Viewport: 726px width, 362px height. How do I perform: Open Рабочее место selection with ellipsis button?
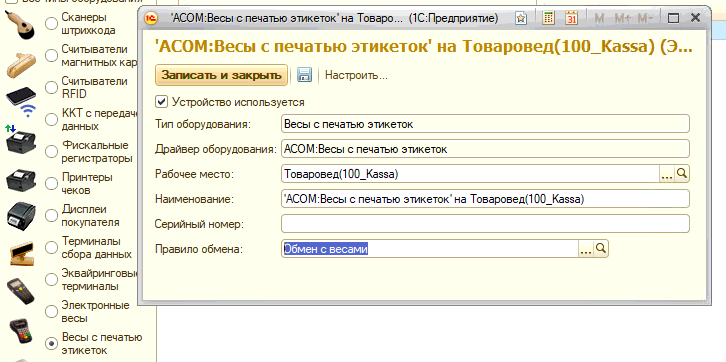pos(667,174)
